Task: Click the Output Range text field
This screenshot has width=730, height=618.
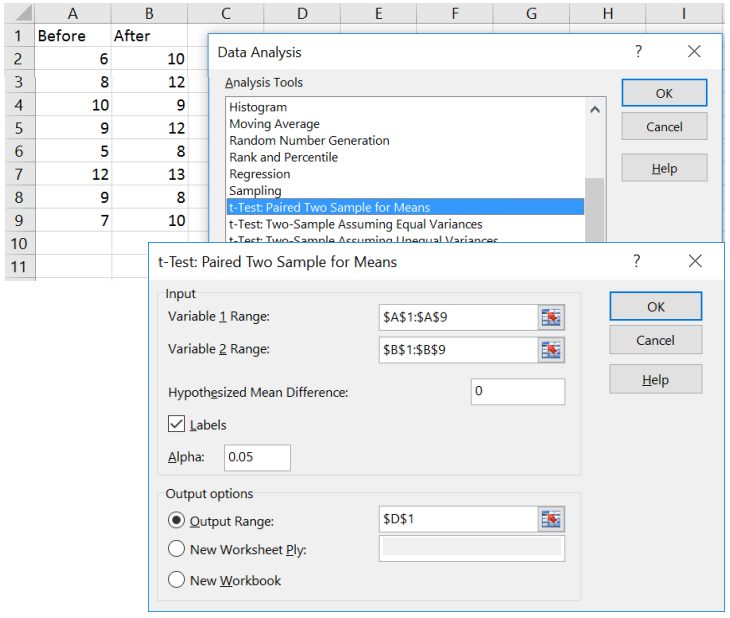Action: click(x=459, y=519)
